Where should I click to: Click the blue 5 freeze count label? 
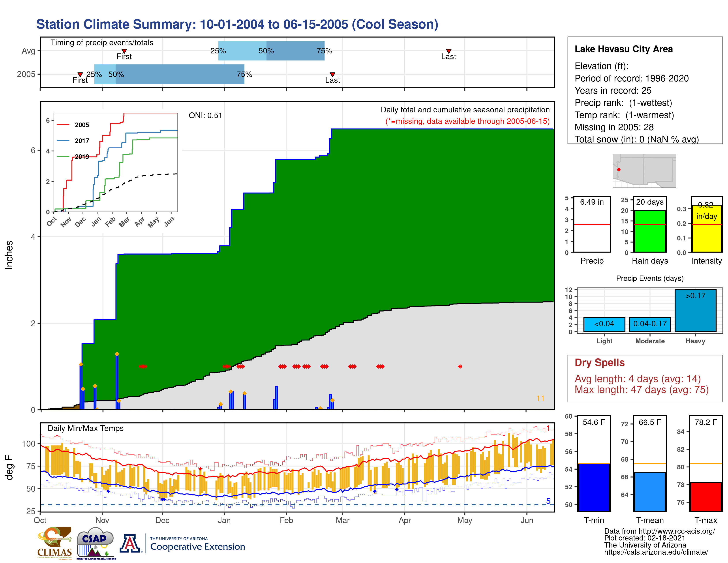(x=548, y=501)
